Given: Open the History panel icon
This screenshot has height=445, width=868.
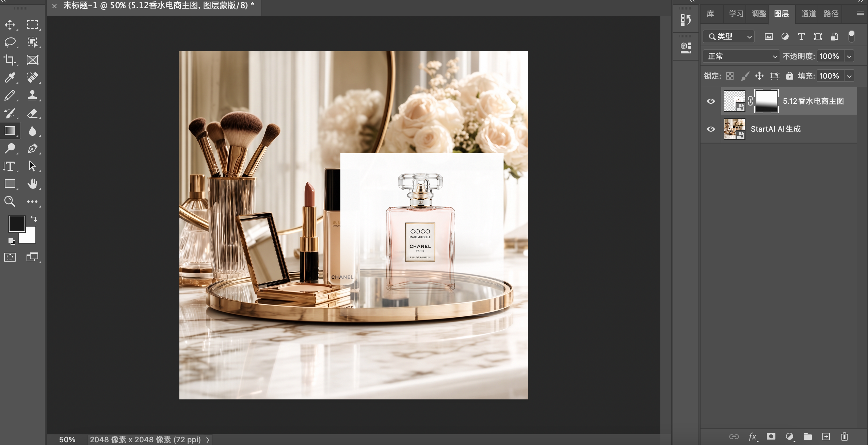Looking at the screenshot, I should pos(686,20).
